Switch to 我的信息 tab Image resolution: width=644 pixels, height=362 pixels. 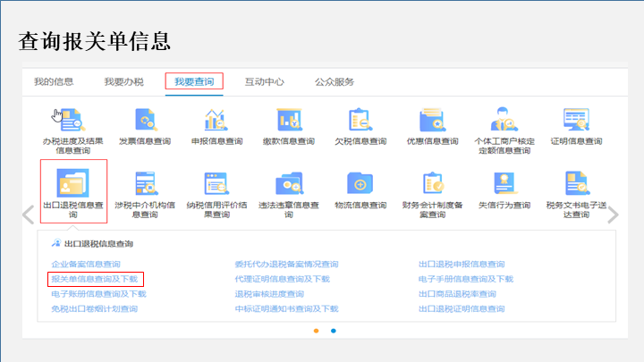(x=54, y=81)
